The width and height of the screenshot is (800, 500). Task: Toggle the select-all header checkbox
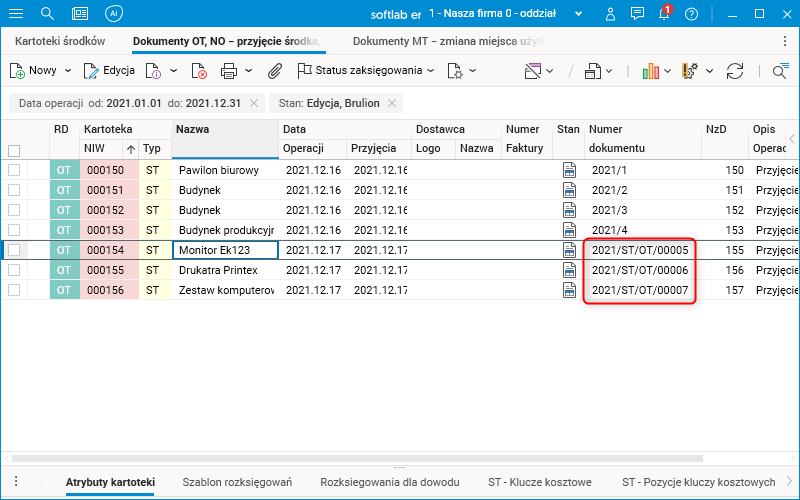click(x=14, y=151)
